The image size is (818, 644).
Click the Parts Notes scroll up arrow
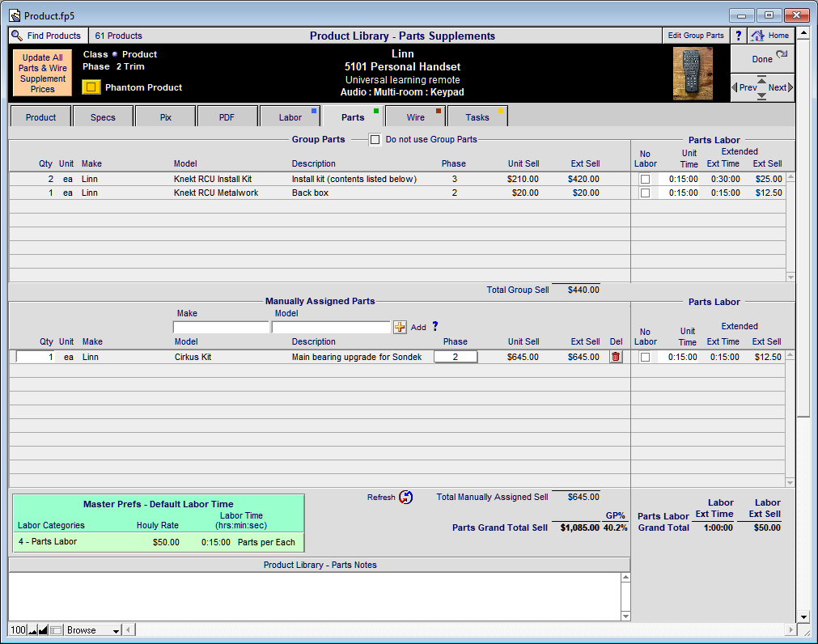coord(625,577)
